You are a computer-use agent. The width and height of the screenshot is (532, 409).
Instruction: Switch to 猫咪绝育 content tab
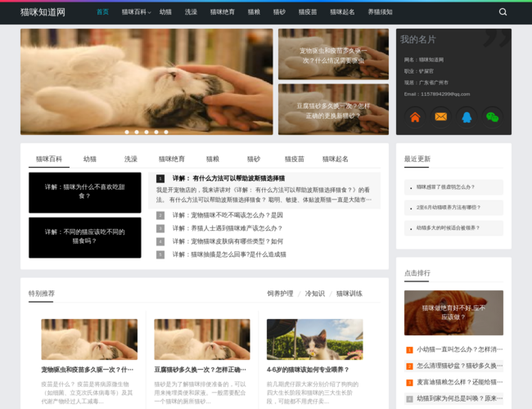172,159
